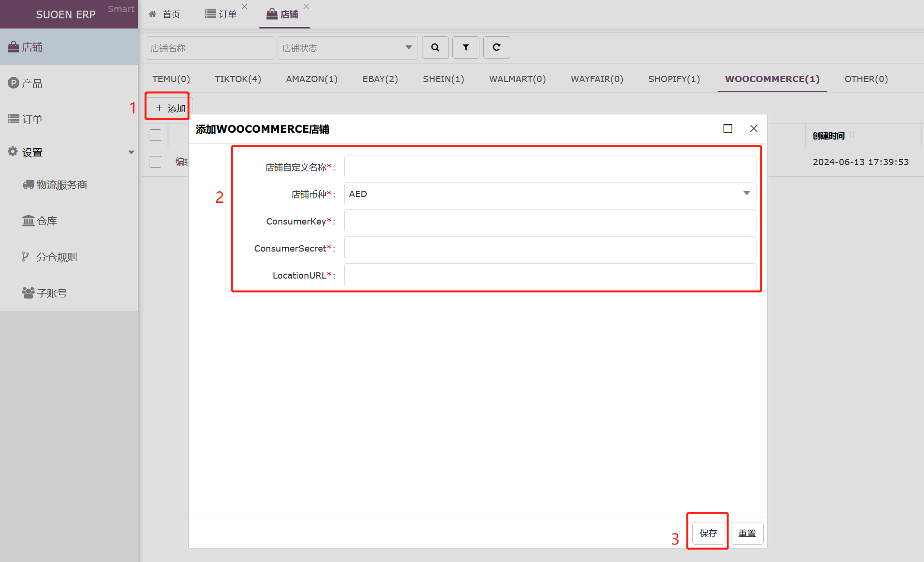Select the SHOPIFY(1) platform tab
The width and height of the screenshot is (924, 562).
click(x=674, y=79)
